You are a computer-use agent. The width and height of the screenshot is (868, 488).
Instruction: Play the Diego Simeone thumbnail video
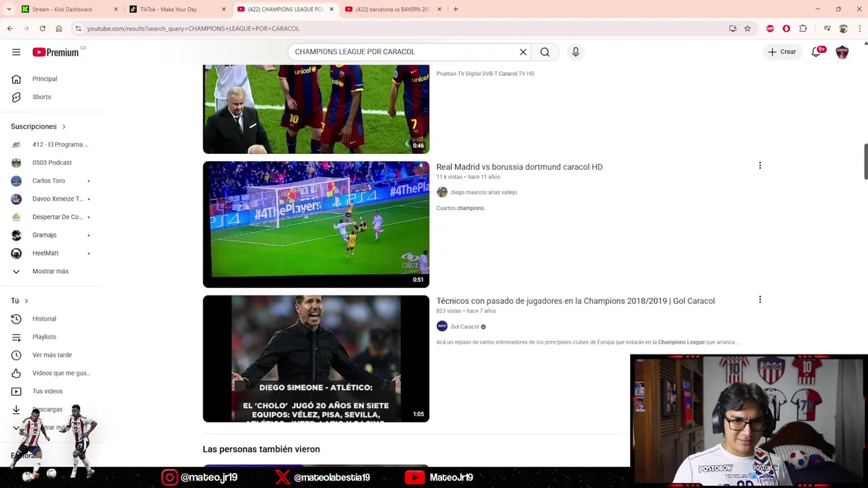[316, 359]
